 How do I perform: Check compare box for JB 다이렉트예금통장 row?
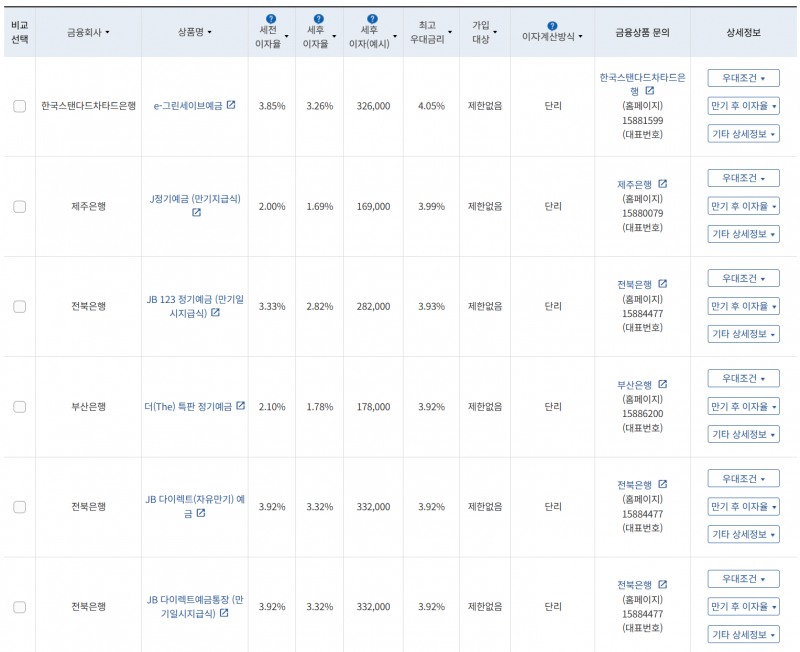point(19,607)
